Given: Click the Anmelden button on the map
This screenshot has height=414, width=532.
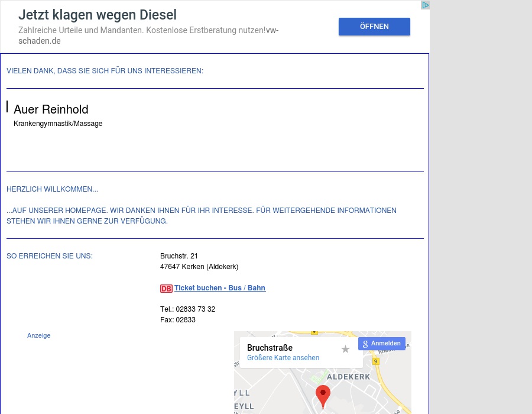Looking at the screenshot, I should coord(385,344).
